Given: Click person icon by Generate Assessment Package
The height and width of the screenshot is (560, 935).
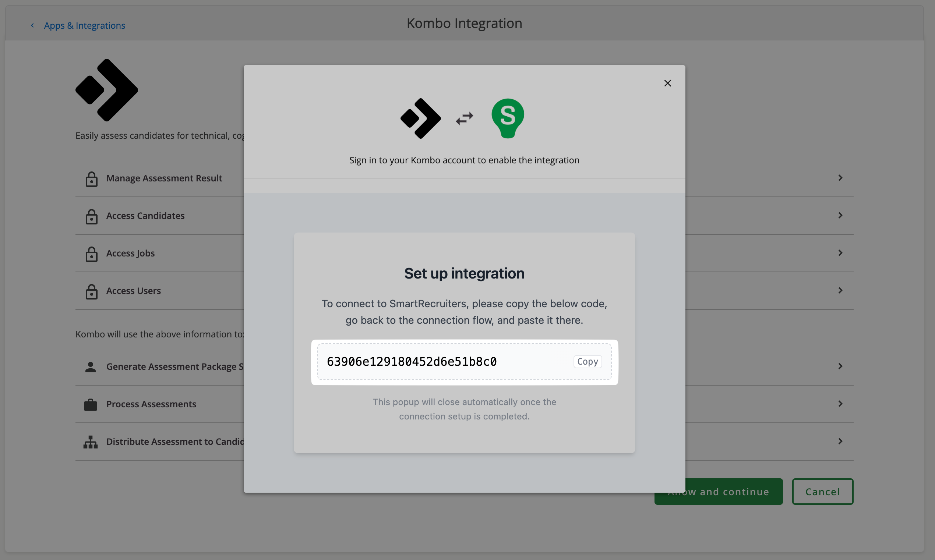Looking at the screenshot, I should pos(91,367).
